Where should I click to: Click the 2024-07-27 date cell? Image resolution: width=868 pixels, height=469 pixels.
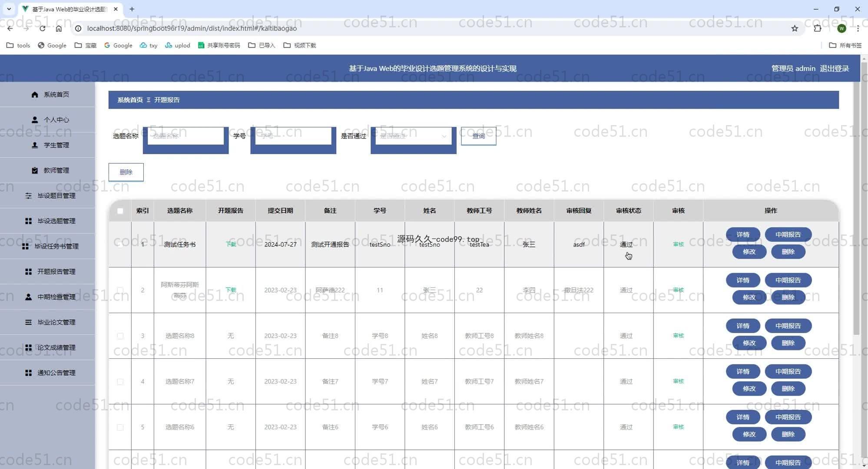pyautogui.click(x=280, y=244)
